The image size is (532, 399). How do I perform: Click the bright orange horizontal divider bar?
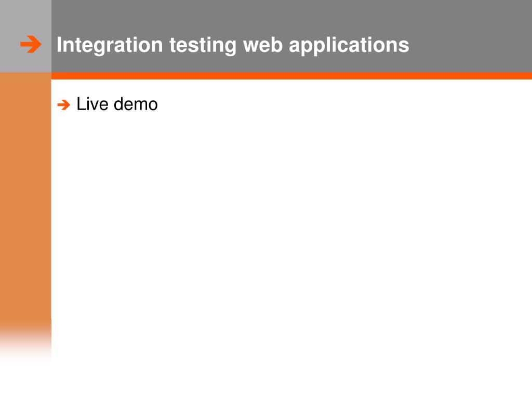[x=291, y=76]
